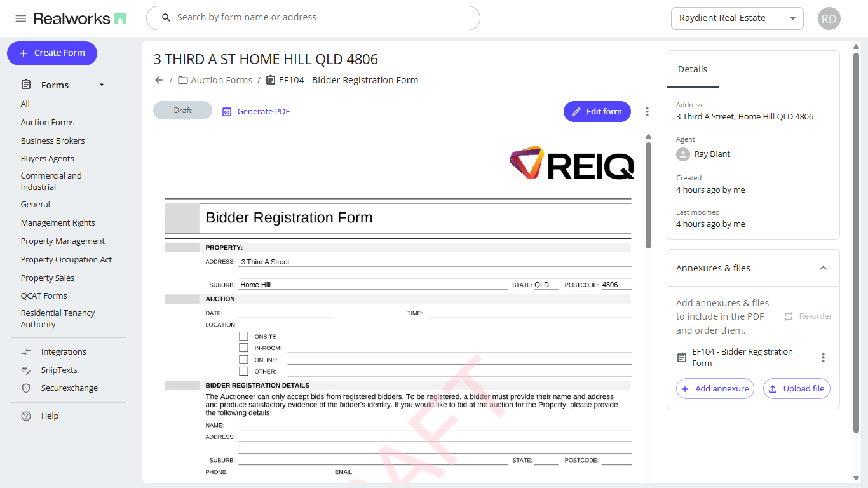
Task: Click the Generate PDF link
Action: 264,112
